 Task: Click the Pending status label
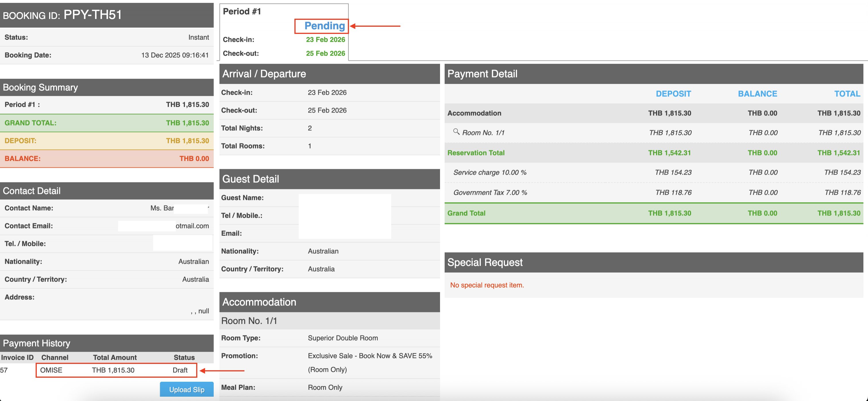[x=324, y=26]
